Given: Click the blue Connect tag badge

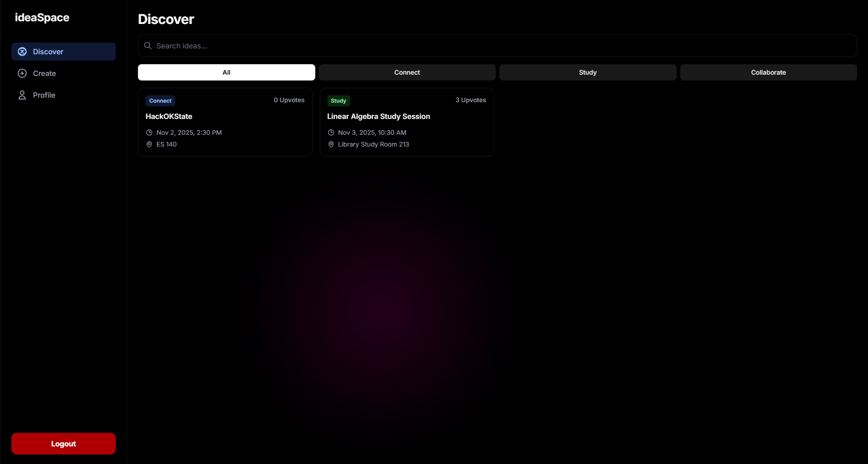Looking at the screenshot, I should pos(160,101).
